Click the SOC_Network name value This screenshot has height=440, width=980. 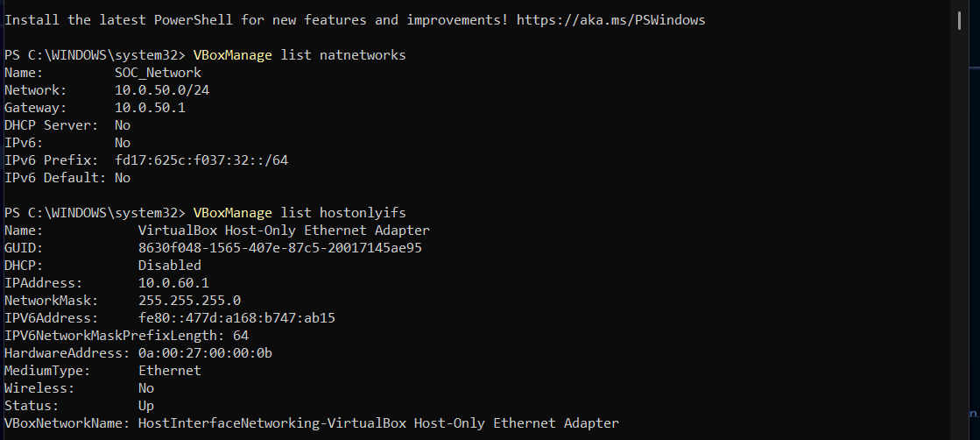point(158,73)
